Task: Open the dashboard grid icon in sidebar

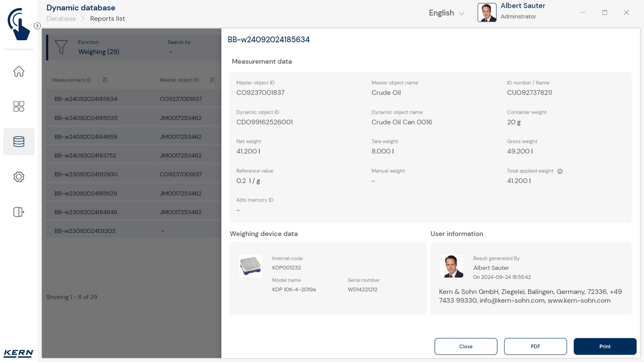Action: point(19,107)
